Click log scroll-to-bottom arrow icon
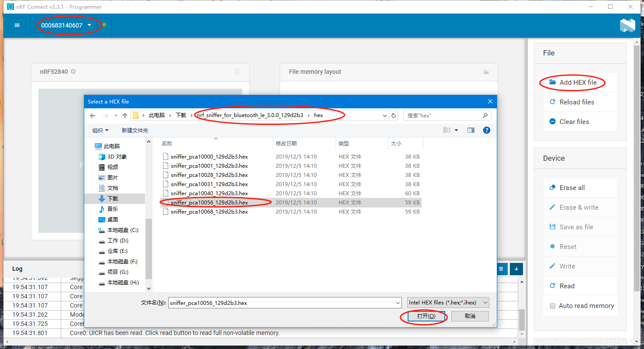The width and height of the screenshot is (644, 349). (x=516, y=269)
